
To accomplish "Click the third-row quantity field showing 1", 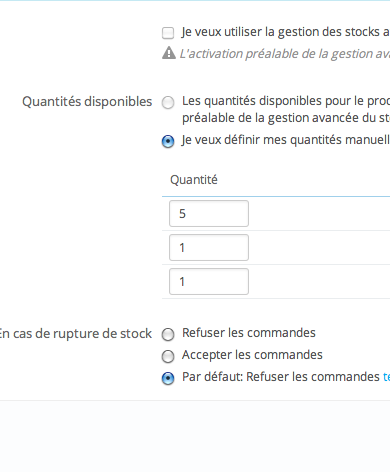I will coord(209,281).
